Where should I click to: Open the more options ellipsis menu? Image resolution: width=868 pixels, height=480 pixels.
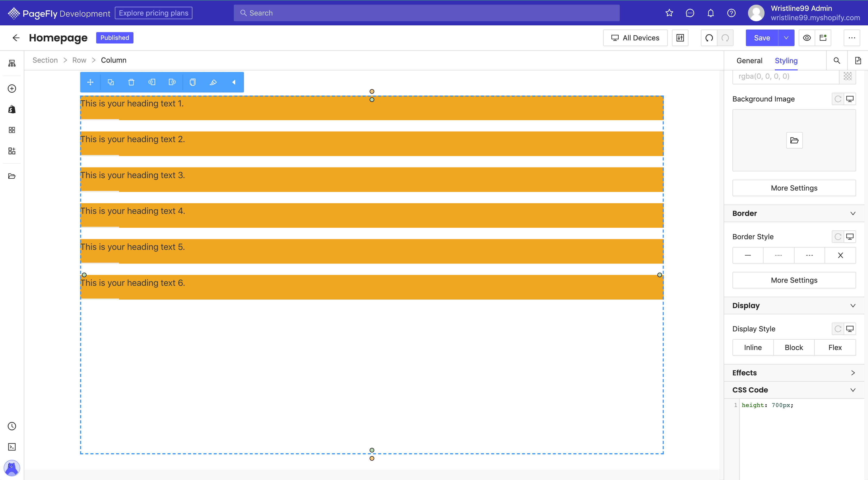pyautogui.click(x=852, y=38)
